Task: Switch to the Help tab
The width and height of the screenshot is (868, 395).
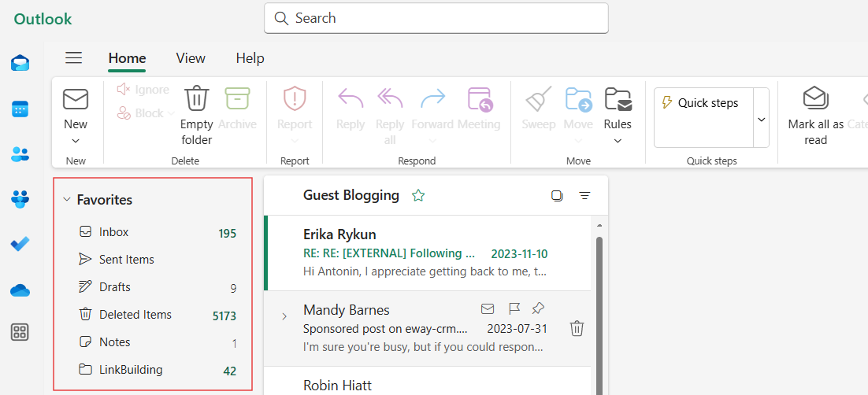Action: (x=250, y=58)
